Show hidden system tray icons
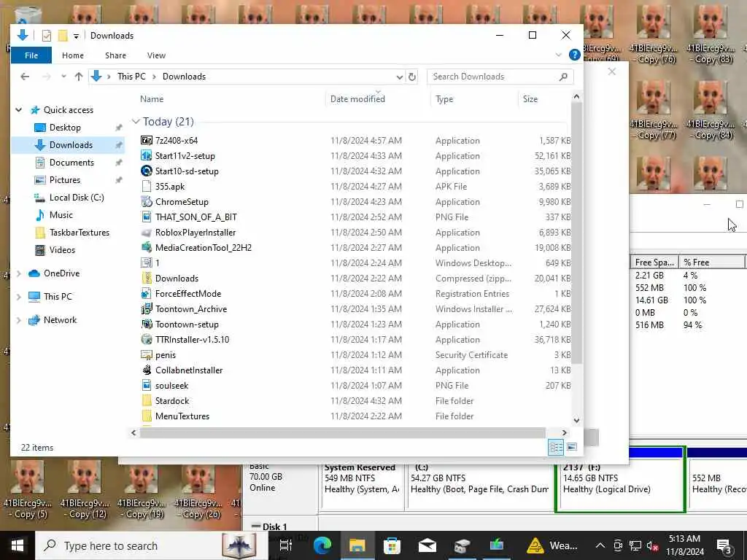The height and width of the screenshot is (560, 747). pos(600,545)
